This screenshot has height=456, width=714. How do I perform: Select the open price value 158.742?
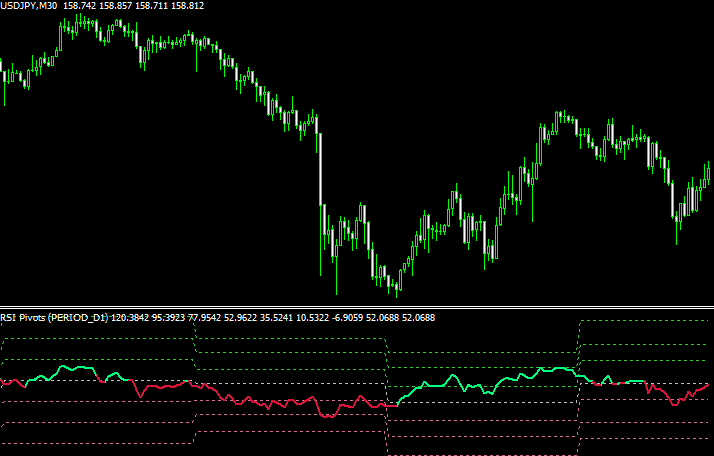(79, 6)
